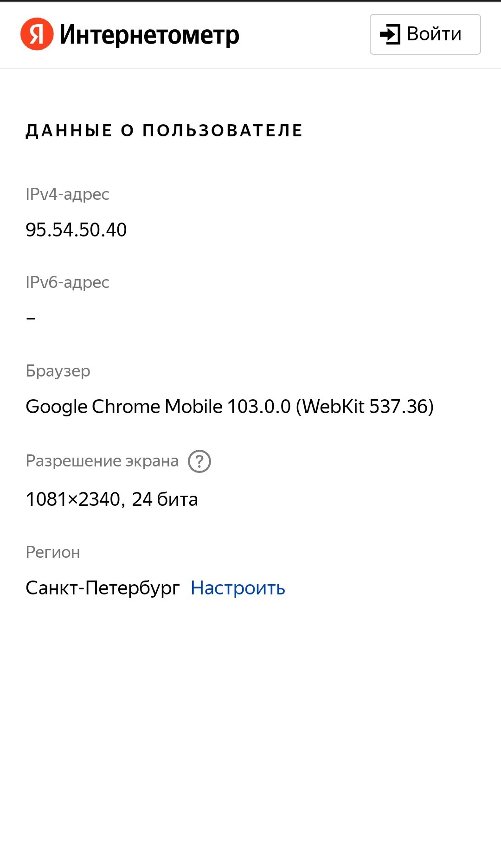This screenshot has height=868, width=501.
Task: Click the Браузер label
Action: (x=58, y=371)
